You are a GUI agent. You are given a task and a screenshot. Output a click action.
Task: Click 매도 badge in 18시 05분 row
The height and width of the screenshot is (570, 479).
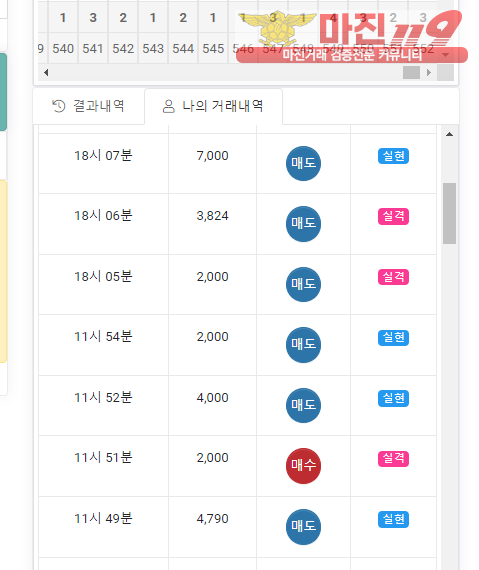click(x=303, y=284)
